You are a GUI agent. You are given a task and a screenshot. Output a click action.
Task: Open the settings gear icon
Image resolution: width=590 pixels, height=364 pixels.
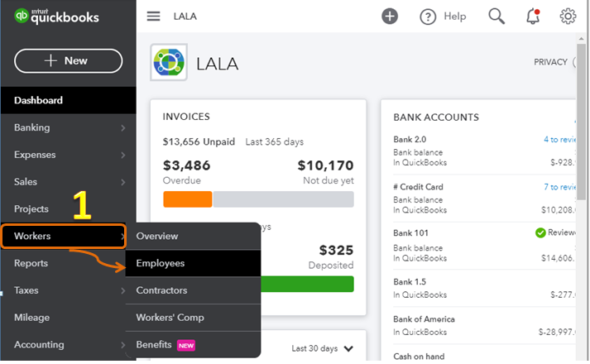[x=568, y=17]
